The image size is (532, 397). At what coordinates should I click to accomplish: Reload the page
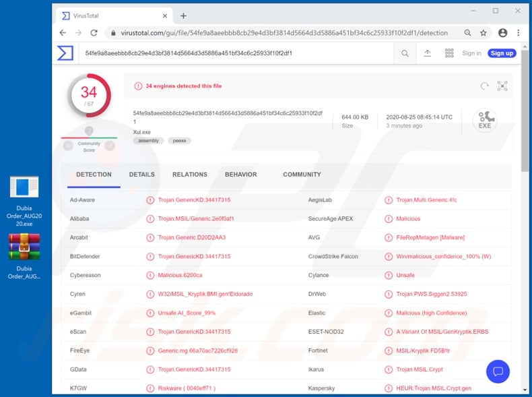point(94,33)
